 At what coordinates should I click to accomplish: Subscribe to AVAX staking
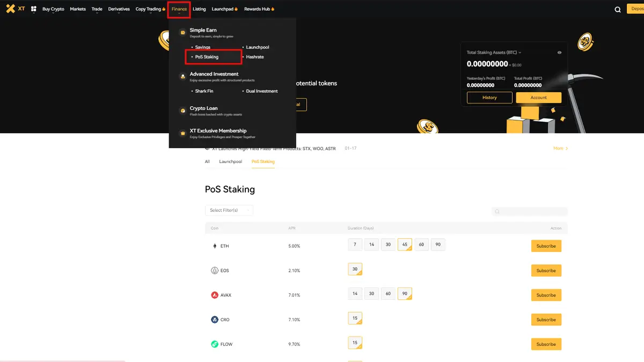coord(546,295)
